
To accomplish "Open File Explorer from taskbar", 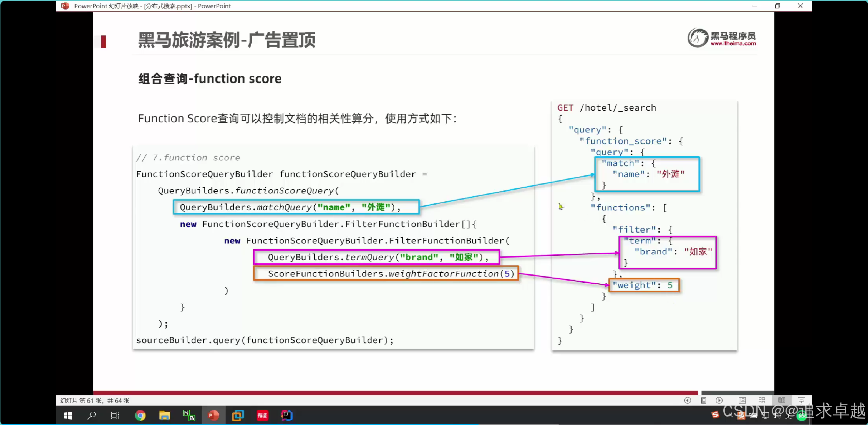I will point(164,415).
